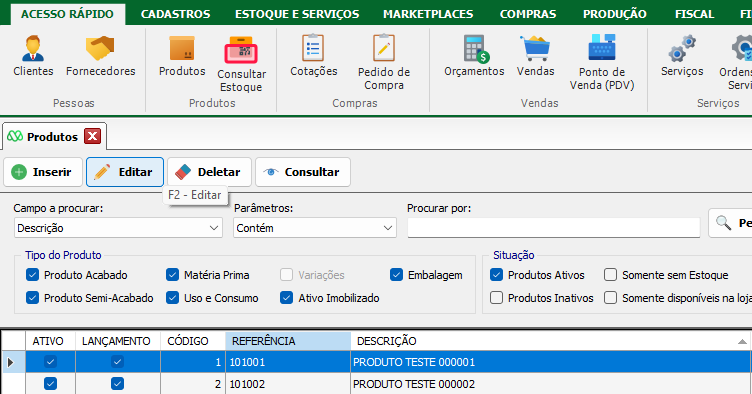Sort by the DESCRIÇÃO column arrow
Image resolution: width=752 pixels, height=394 pixels.
(742, 341)
